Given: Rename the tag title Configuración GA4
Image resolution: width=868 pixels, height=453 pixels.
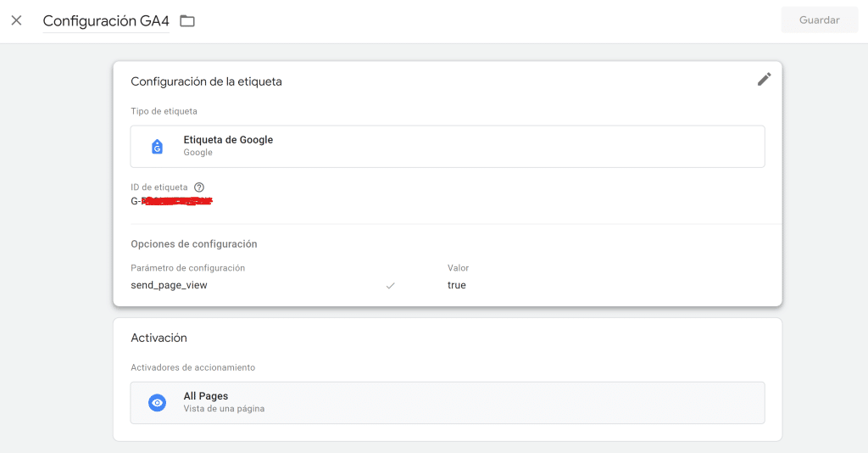Looking at the screenshot, I should (x=106, y=21).
